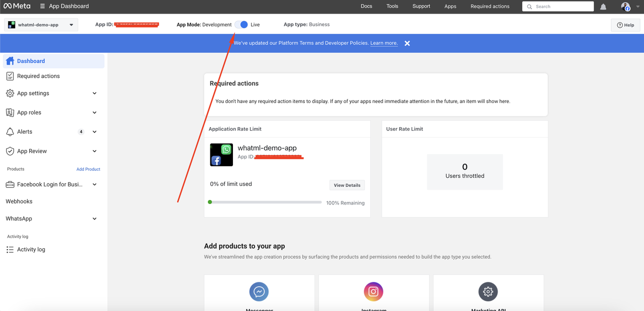Viewport: 644px width, 311px height.
Task: Click the User Rate Limit heading
Action: tap(405, 129)
